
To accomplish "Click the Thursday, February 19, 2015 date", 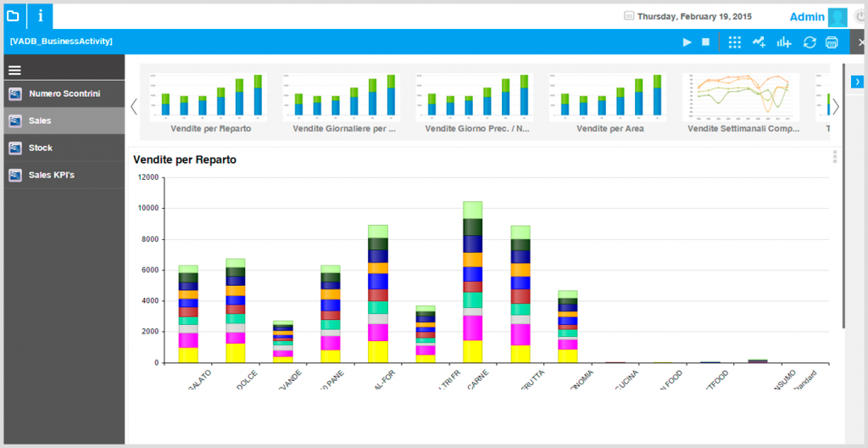I will point(695,17).
